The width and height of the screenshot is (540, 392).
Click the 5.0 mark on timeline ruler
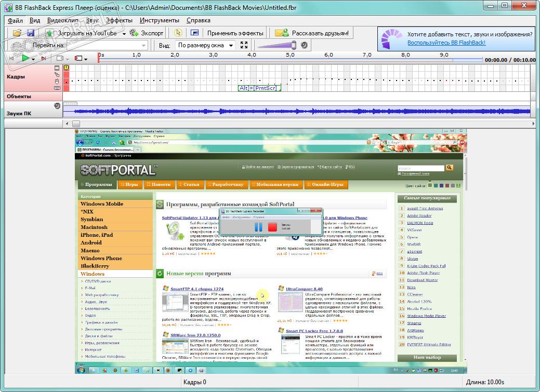point(290,55)
